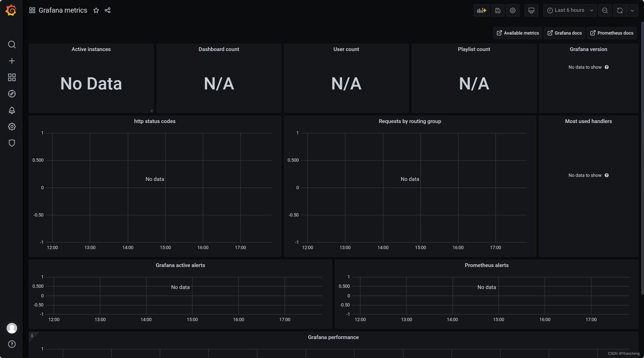
Task: Open the Dashboards grid icon in sidebar
Action: point(12,77)
